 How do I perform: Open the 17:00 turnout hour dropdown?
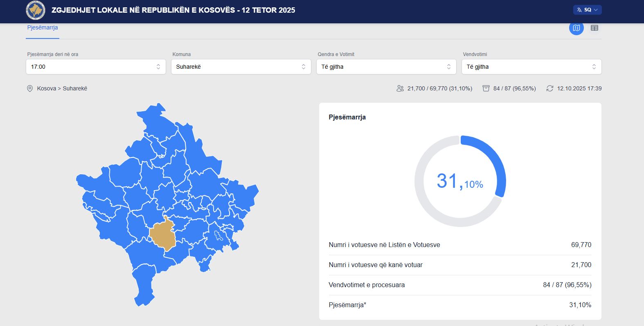[96, 67]
